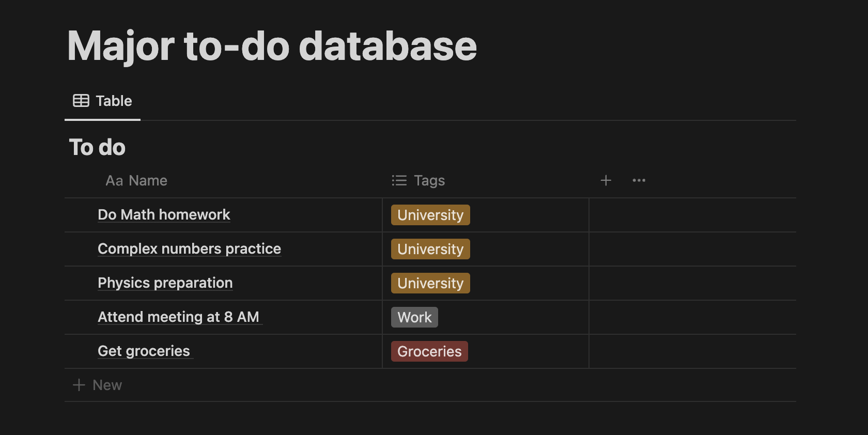Viewport: 868px width, 435px height.
Task: Open Attend meeting at 8 AM
Action: pyautogui.click(x=178, y=317)
